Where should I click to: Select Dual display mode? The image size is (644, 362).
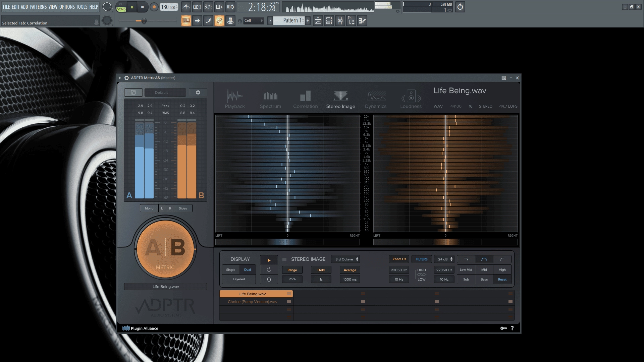click(248, 269)
